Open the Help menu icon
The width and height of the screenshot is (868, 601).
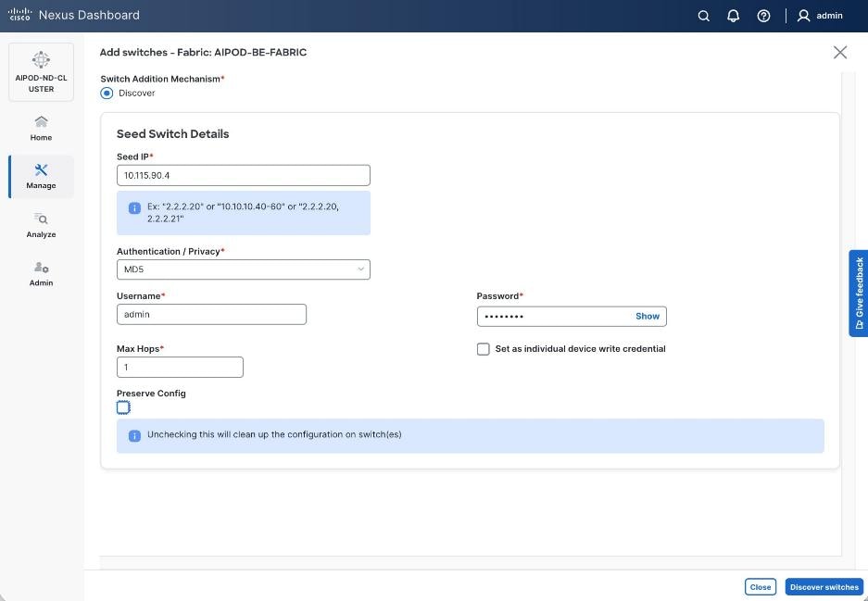(x=761, y=15)
